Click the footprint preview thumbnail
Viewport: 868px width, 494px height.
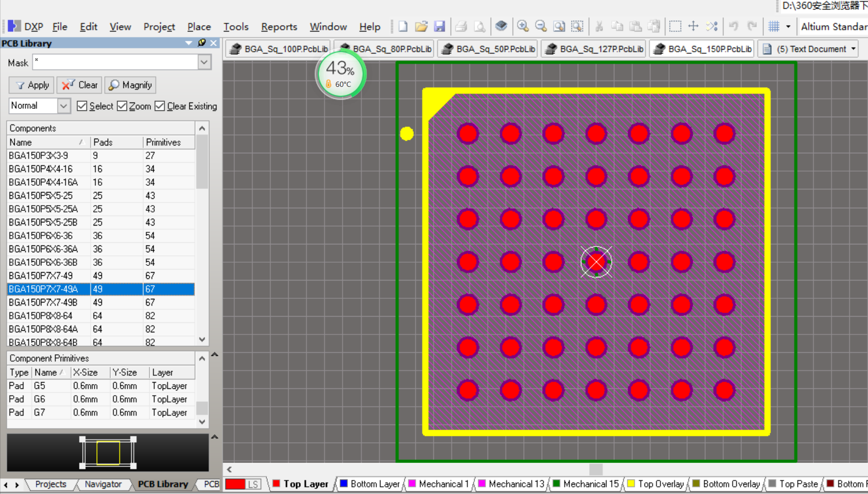[108, 453]
